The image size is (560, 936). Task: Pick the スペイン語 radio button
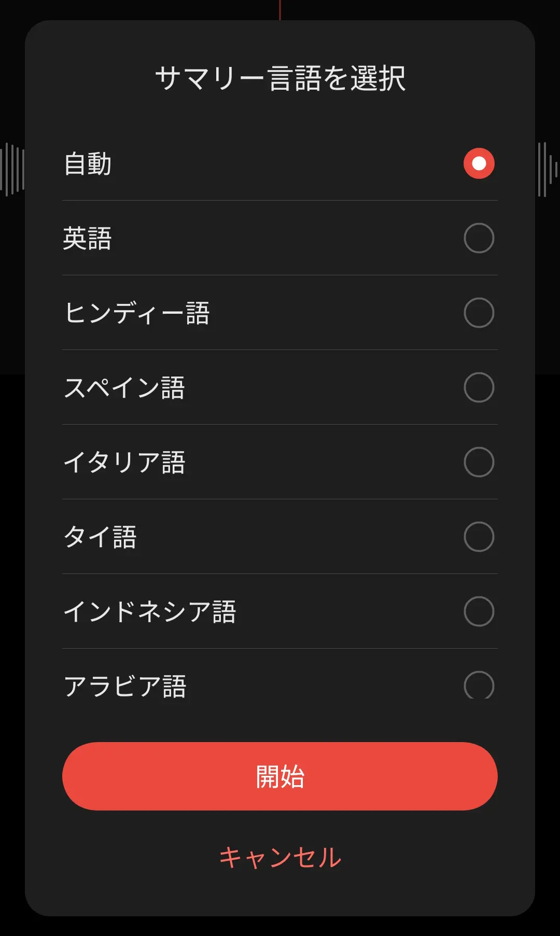tap(479, 387)
